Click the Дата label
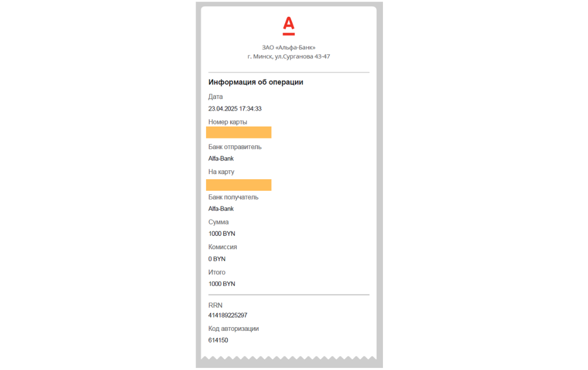 [x=216, y=97]
